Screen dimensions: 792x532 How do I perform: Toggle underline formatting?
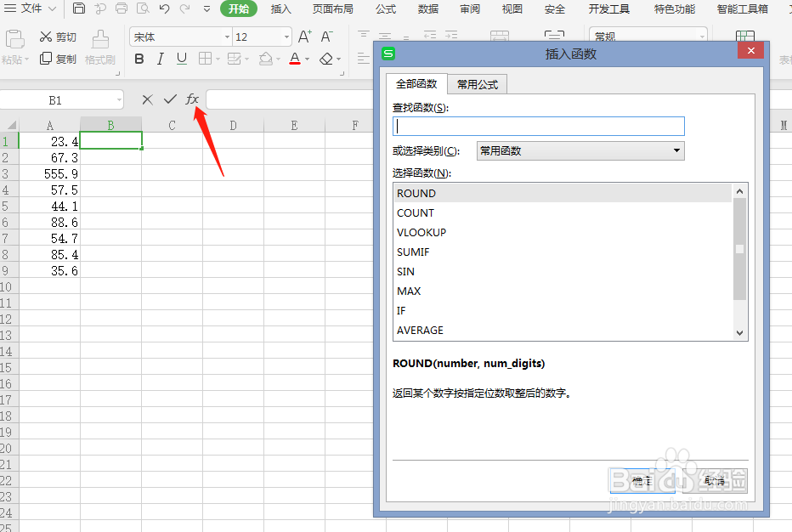pos(180,58)
